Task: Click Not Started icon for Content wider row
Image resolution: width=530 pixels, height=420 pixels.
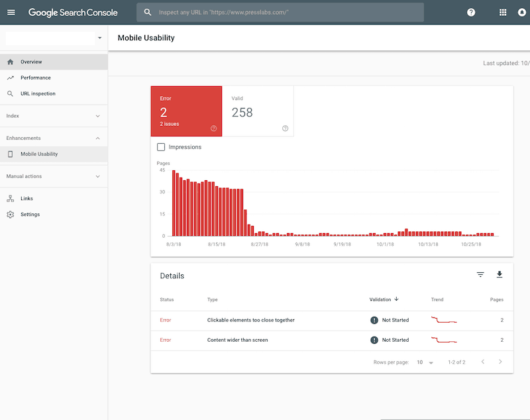Action: coord(374,340)
